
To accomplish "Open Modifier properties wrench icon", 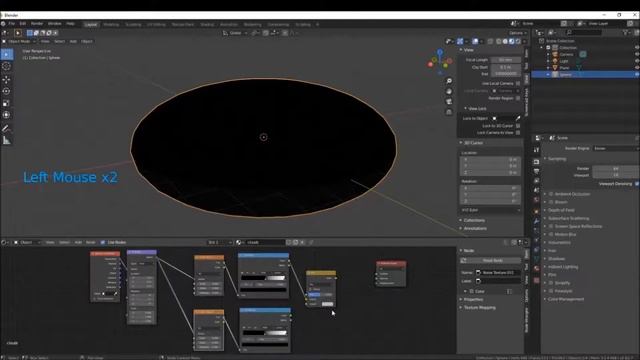I will [536, 221].
